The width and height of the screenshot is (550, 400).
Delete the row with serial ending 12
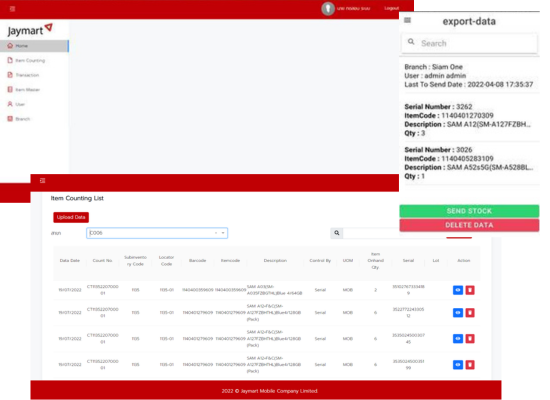[x=470, y=313]
